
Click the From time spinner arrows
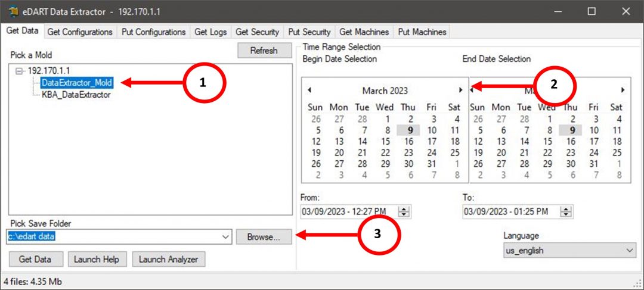tap(404, 211)
